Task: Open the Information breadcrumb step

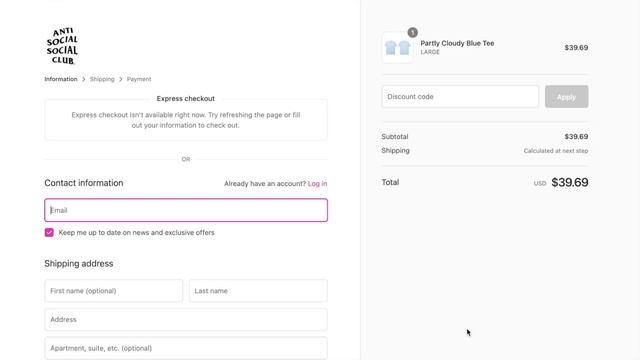Action: 61,79
